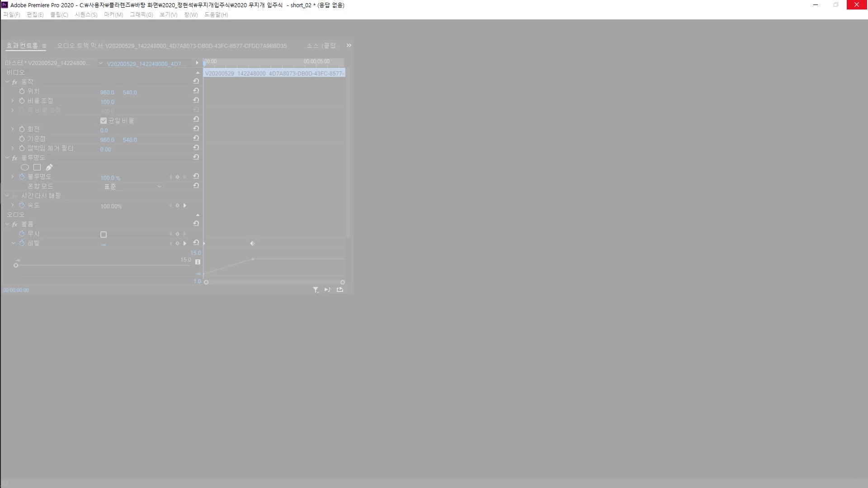The image size is (868, 488).
Task: Enable the 무시 bypass checkbox
Action: (104, 235)
